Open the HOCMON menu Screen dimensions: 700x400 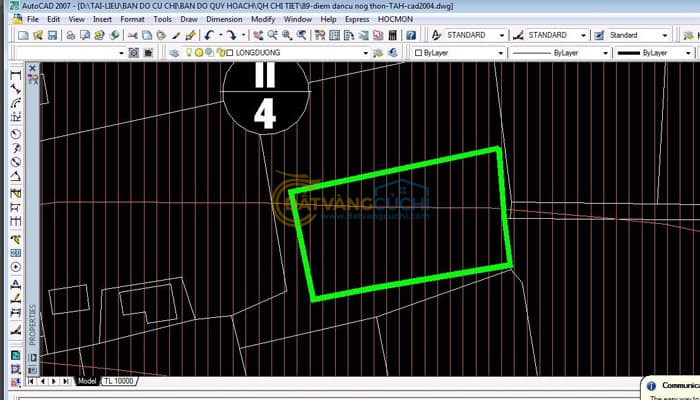click(x=393, y=19)
